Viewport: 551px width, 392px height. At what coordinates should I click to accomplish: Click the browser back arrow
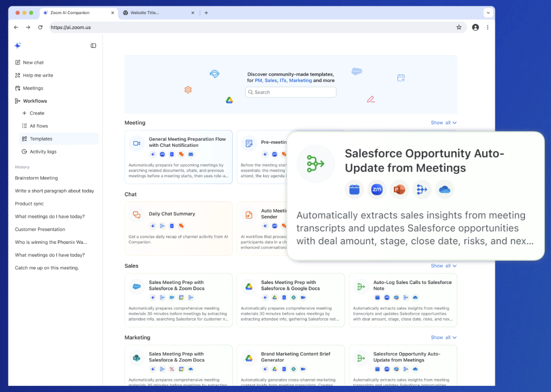tap(16, 27)
